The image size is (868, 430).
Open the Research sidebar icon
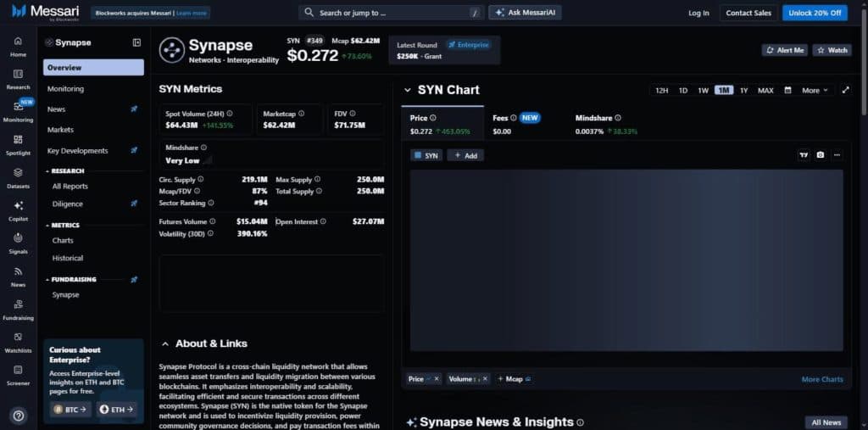pos(18,74)
